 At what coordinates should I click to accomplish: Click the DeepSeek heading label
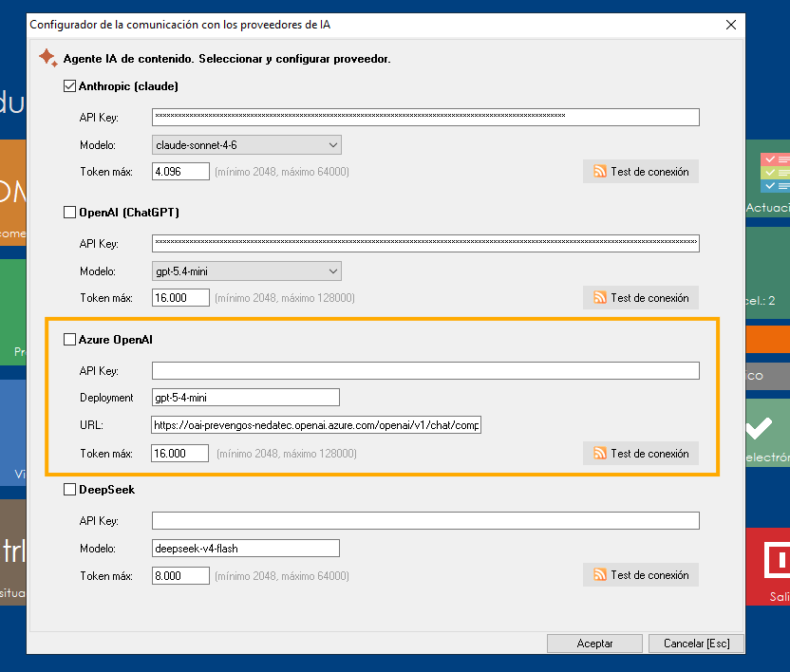[106, 490]
